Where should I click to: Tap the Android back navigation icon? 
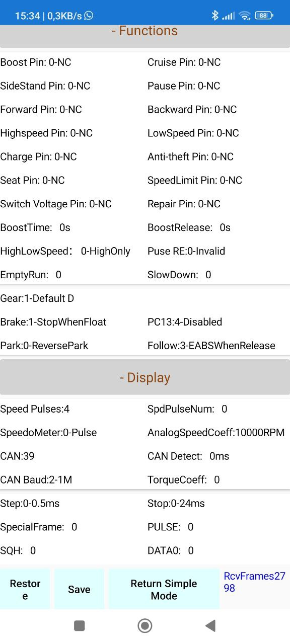210,625
